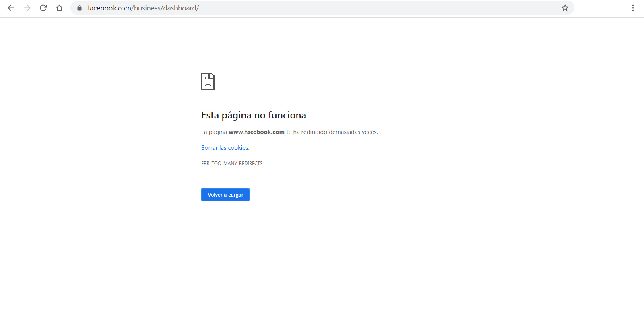View site security info via the padlock icon
644x325 pixels.
click(x=79, y=8)
